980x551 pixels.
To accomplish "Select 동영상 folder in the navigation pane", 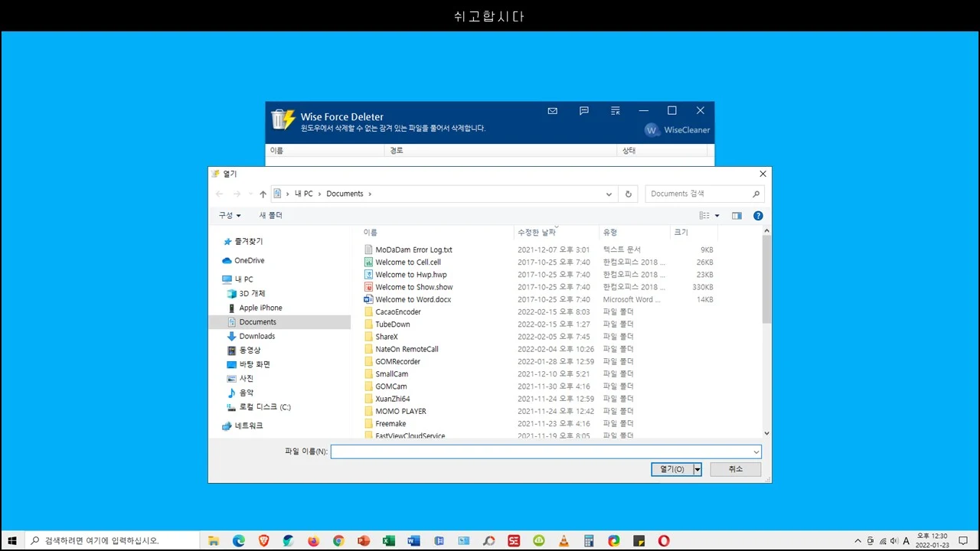I will coord(250,350).
